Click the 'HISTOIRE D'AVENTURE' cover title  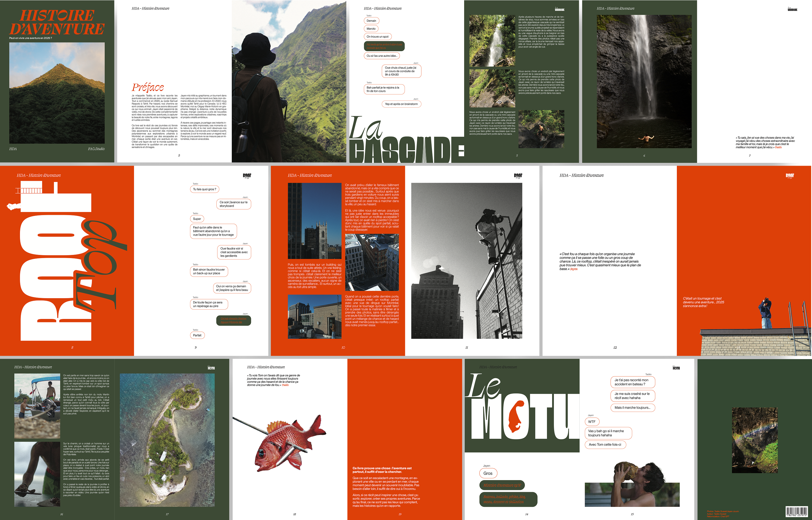coord(57,22)
